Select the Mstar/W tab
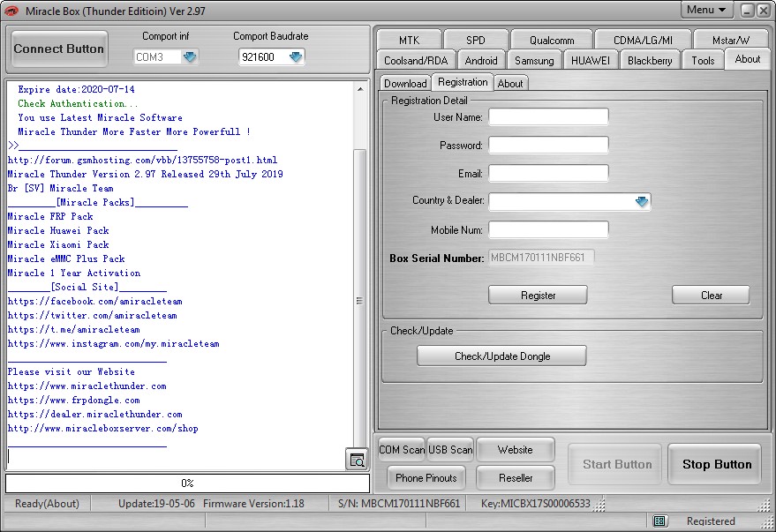The height and width of the screenshot is (532, 776). [x=731, y=40]
